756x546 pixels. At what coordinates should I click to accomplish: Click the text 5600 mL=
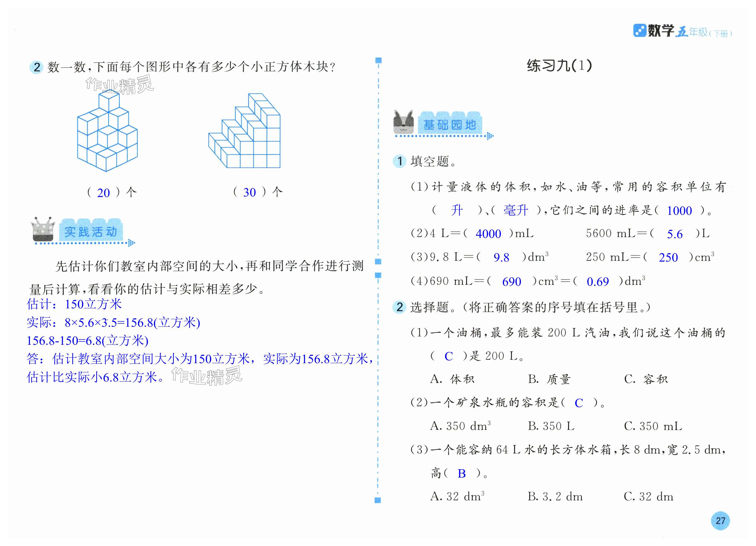coord(616,233)
